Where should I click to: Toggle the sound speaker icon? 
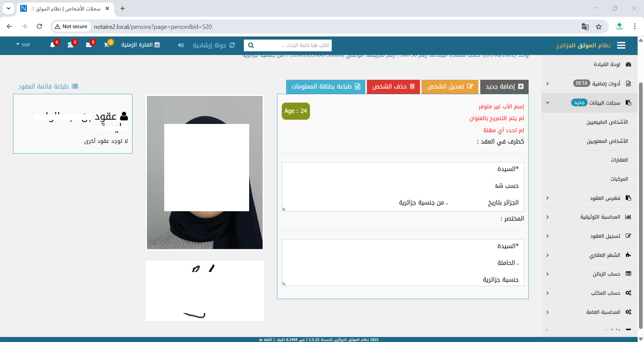[x=181, y=45]
